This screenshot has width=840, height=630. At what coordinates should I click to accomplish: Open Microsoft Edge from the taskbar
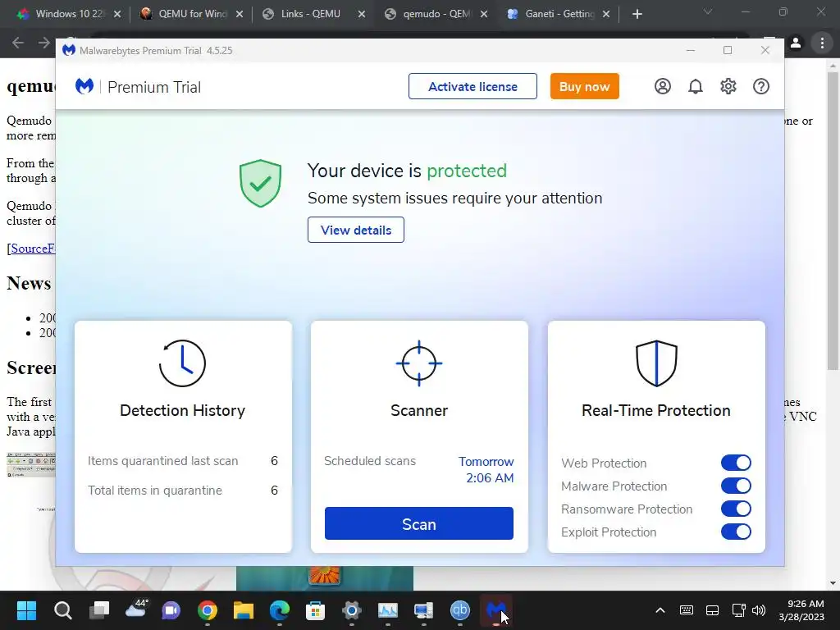tap(279, 610)
